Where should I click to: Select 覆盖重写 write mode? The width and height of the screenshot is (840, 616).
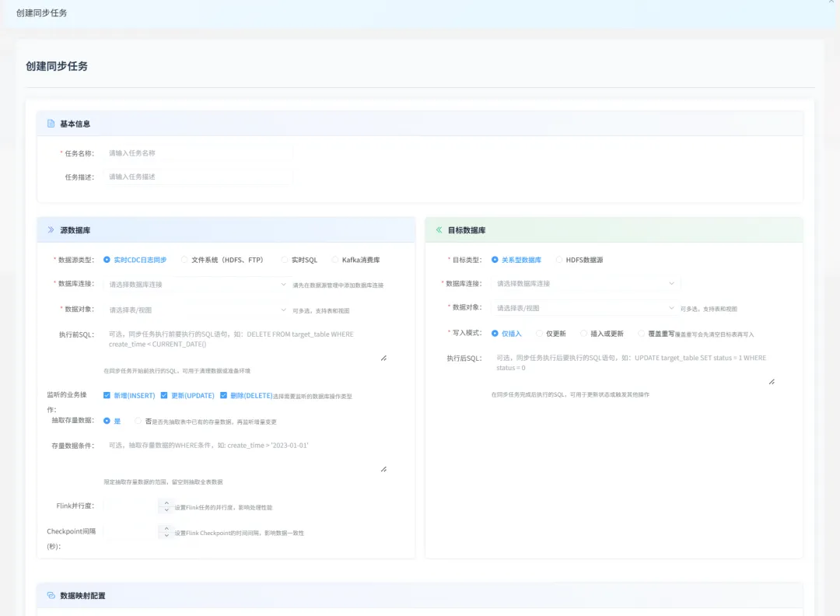[642, 334]
